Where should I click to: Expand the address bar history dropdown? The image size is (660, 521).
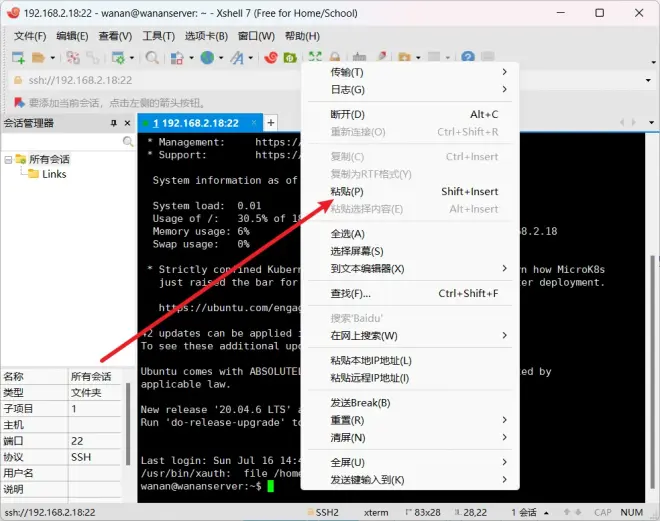[648, 80]
